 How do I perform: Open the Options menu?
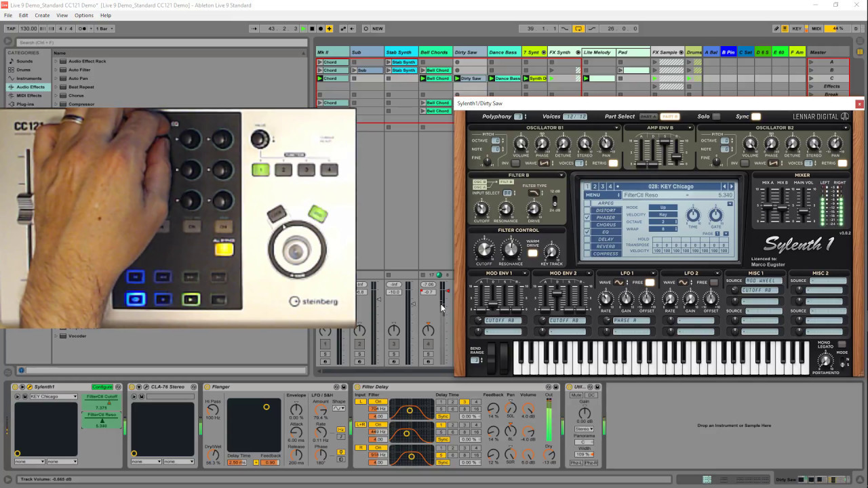click(x=84, y=15)
